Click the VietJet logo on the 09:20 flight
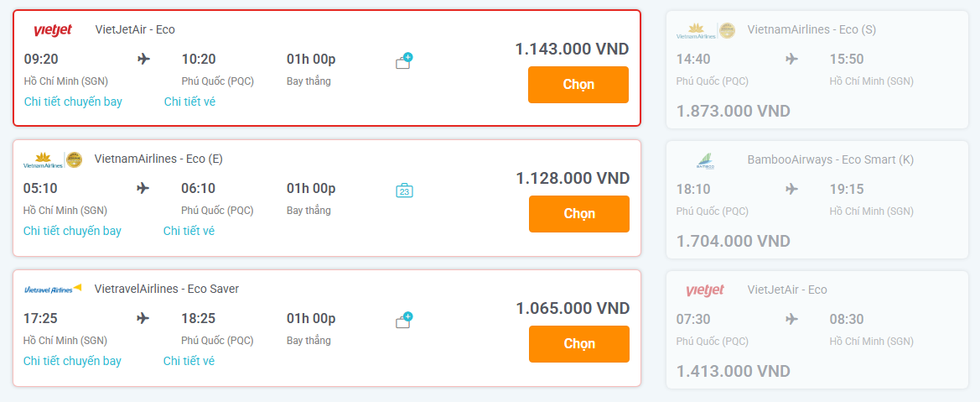The image size is (980, 402). (x=53, y=29)
